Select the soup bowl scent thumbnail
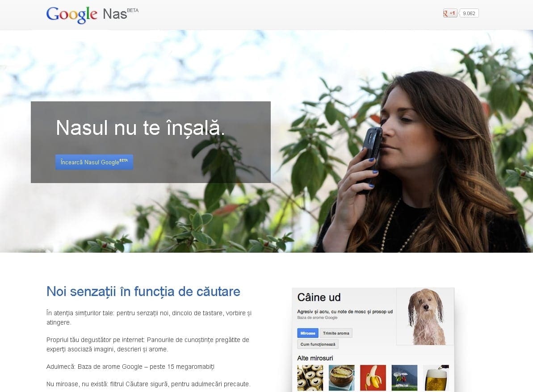The image size is (533, 392). tap(341, 378)
